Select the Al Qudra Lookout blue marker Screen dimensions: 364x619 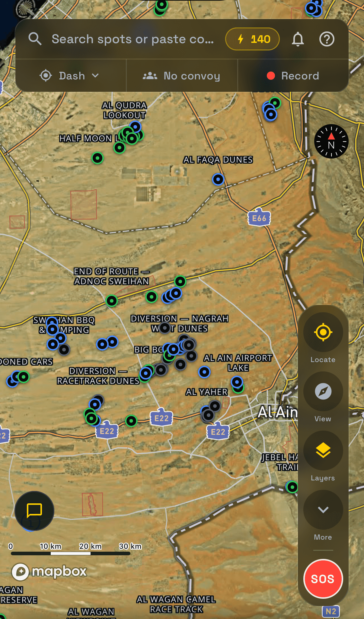pyautogui.click(x=135, y=127)
